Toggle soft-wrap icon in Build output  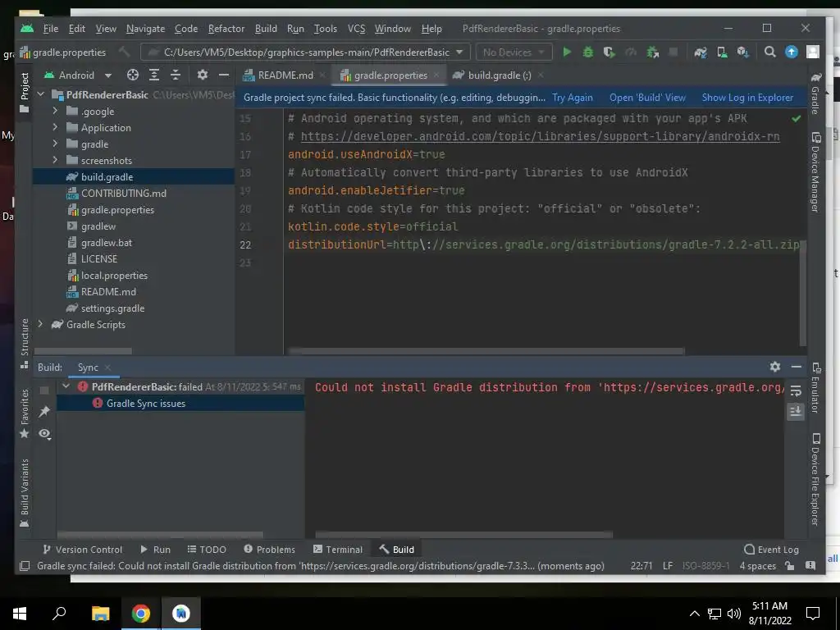(796, 391)
